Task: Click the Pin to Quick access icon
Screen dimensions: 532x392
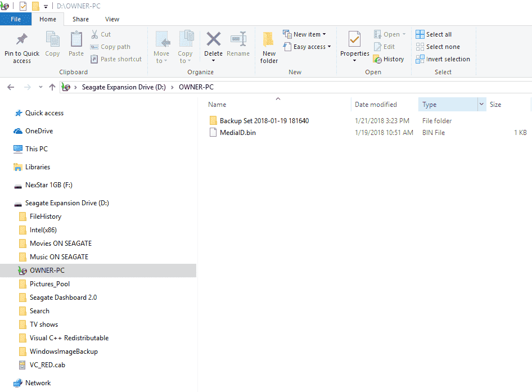Action: pyautogui.click(x=22, y=39)
